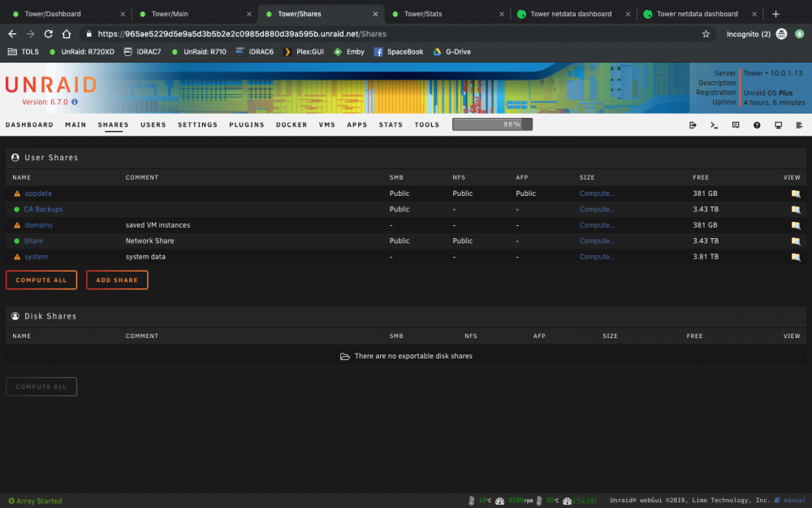Click the warning triangle beside domains
This screenshot has height=508, width=812.
tap(16, 225)
